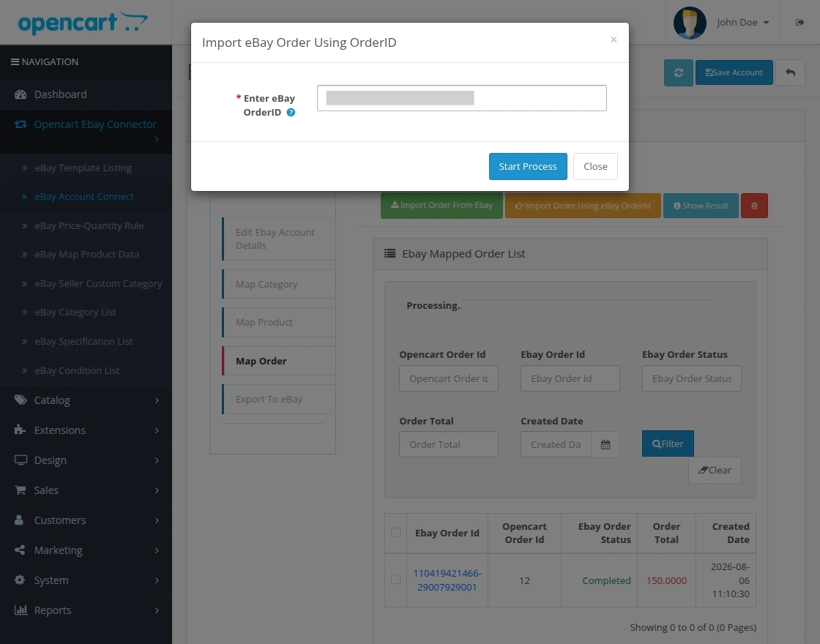The width and height of the screenshot is (820, 644).
Task: Toggle the NAVIGATION hamburger icon
Action: (15, 61)
